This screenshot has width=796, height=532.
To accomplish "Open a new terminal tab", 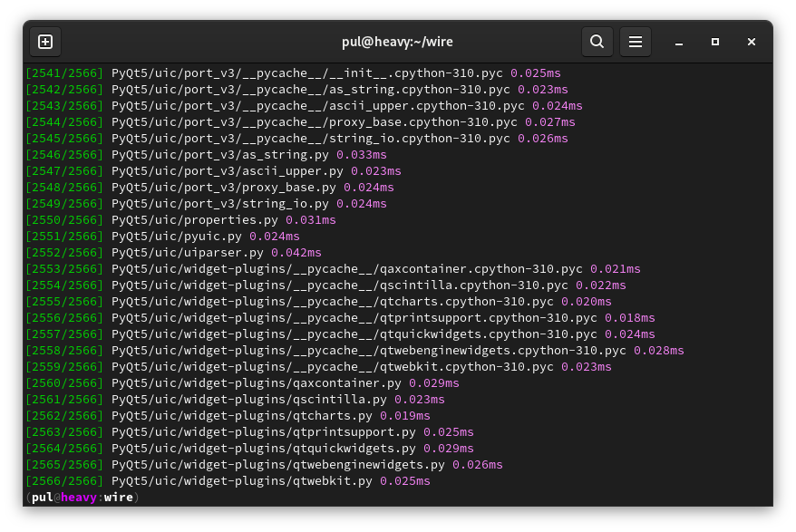I will pyautogui.click(x=45, y=42).
